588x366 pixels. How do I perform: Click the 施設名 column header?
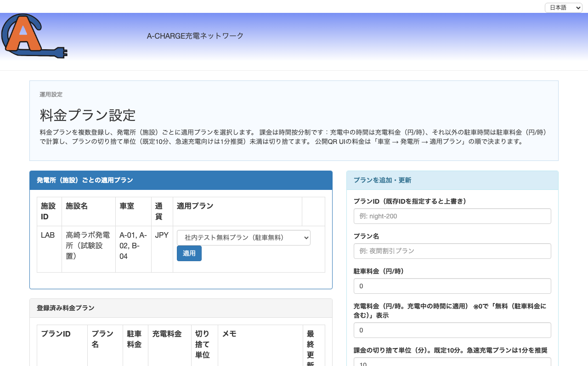pos(89,212)
